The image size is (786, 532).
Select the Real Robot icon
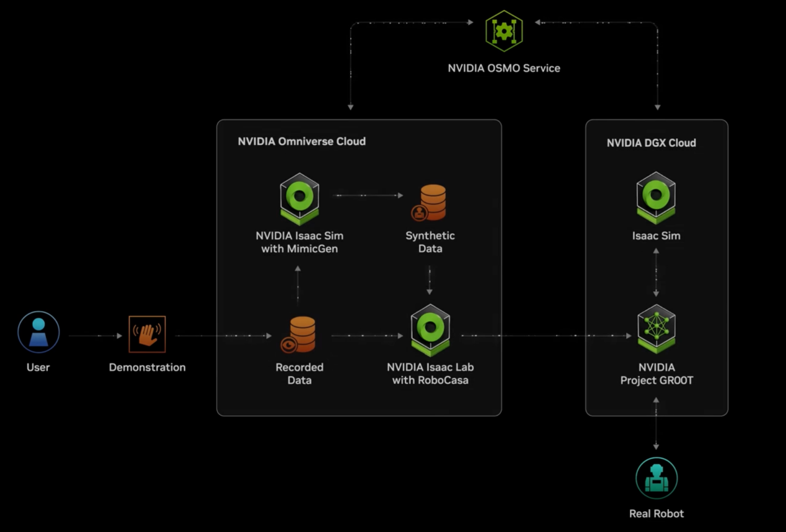(656, 478)
